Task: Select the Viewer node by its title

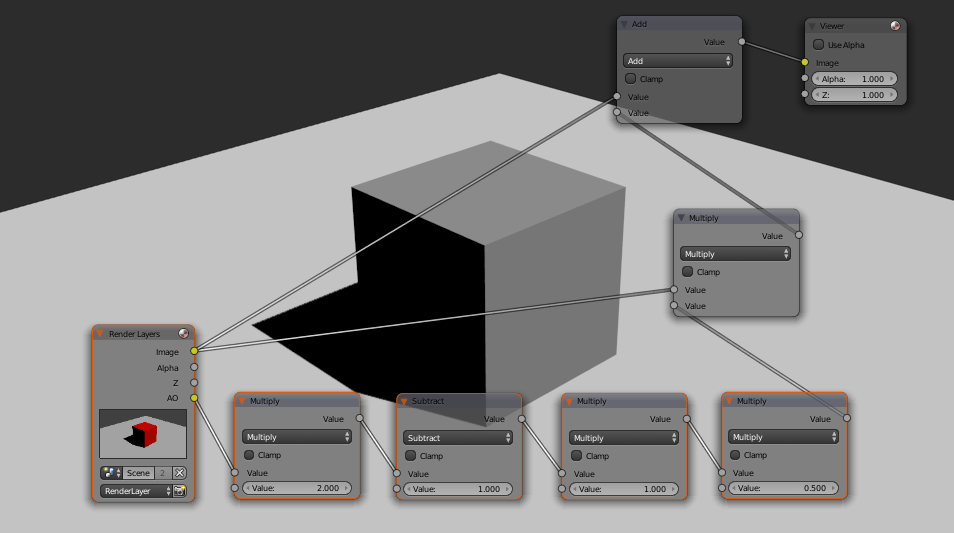Action: pyautogui.click(x=831, y=26)
